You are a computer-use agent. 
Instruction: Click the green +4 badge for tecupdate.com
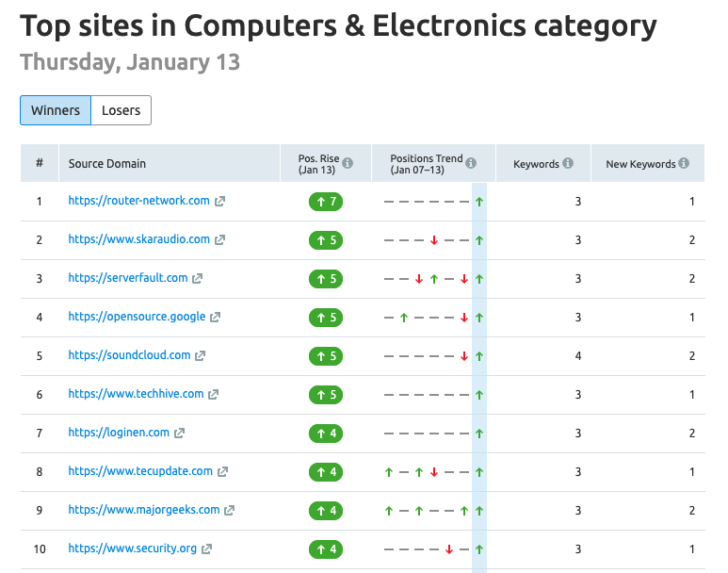tap(326, 472)
